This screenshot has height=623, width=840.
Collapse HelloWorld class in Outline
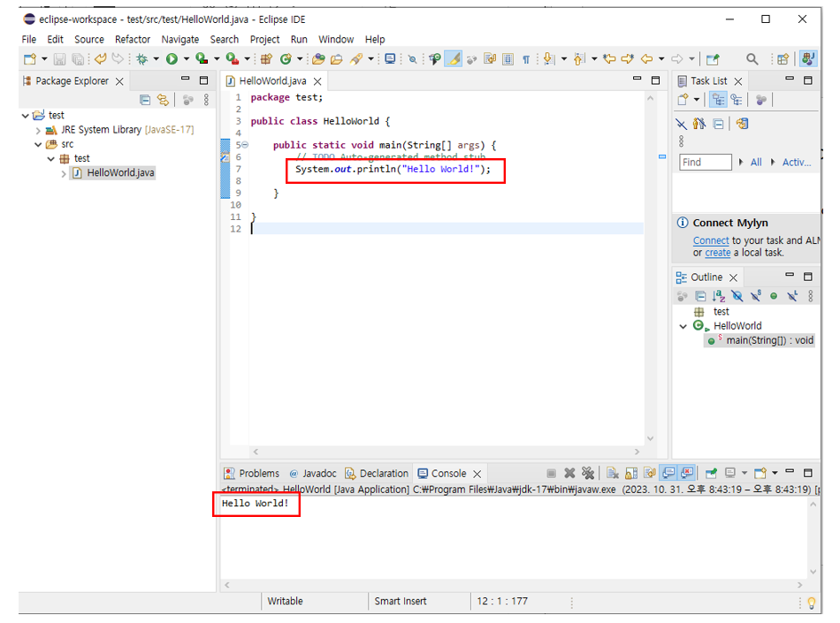[x=683, y=326]
